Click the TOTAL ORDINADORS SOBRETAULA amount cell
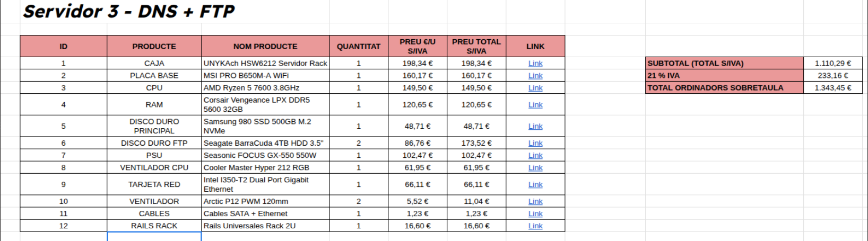Viewport: 868px width, 241px height. tap(832, 87)
